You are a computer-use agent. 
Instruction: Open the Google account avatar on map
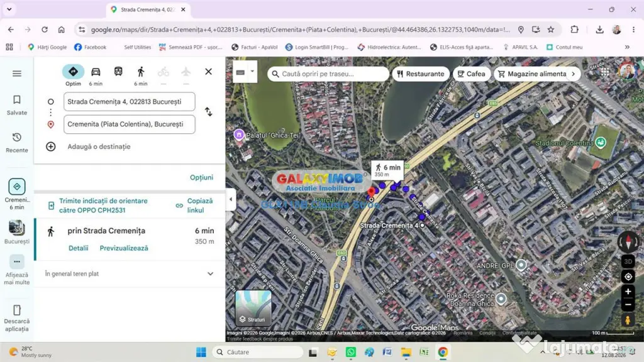pyautogui.click(x=628, y=72)
